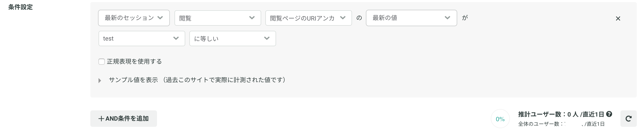Image resolution: width=644 pixels, height=134 pixels.
Task: Expand サンプル値を表示 disclosure triangle
Action: coord(100,81)
